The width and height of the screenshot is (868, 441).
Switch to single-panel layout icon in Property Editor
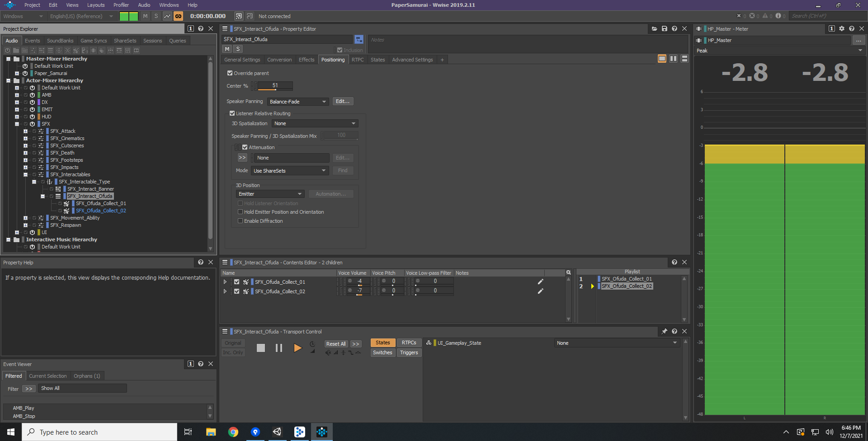(662, 59)
